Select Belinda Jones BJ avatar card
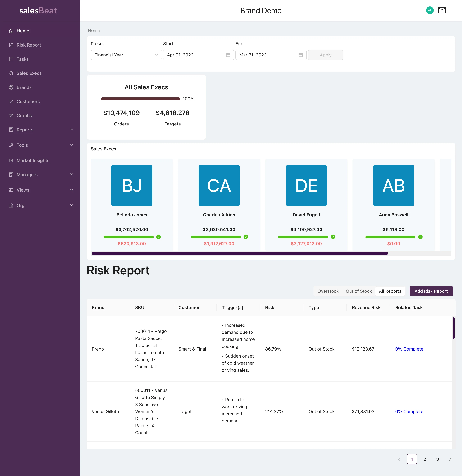The height and width of the screenshot is (476, 462). click(x=132, y=186)
